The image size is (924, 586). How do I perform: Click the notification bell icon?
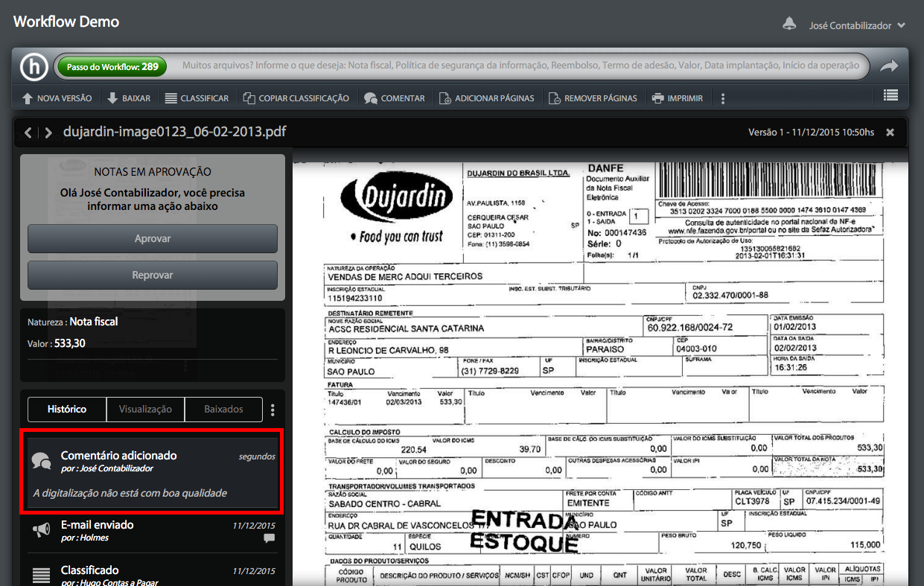pyautogui.click(x=789, y=24)
